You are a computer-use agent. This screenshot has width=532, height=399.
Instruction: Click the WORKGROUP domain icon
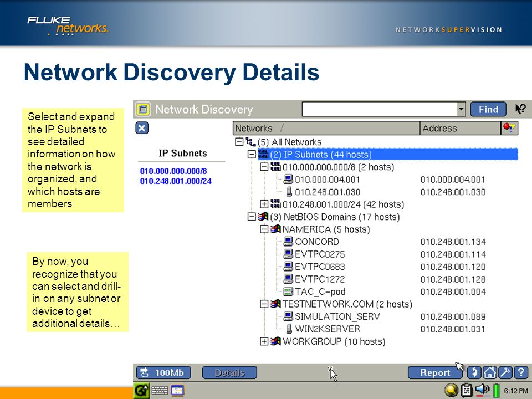click(x=275, y=341)
